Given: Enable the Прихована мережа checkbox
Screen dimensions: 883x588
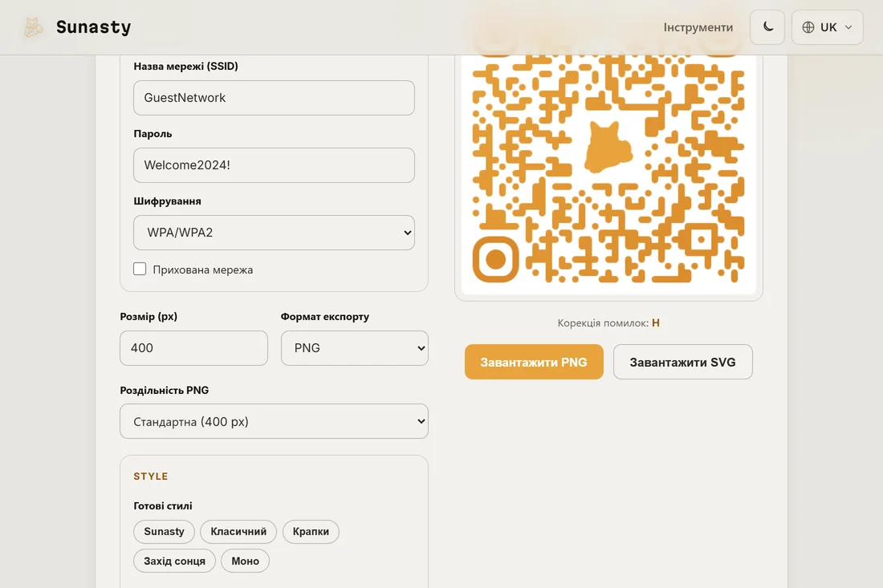Looking at the screenshot, I should (x=140, y=269).
